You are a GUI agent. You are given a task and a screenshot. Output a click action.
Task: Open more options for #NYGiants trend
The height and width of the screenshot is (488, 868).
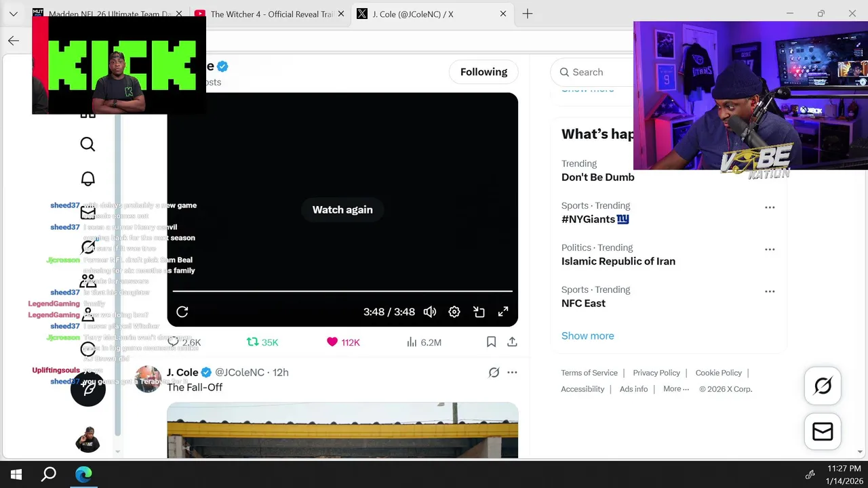coord(770,207)
